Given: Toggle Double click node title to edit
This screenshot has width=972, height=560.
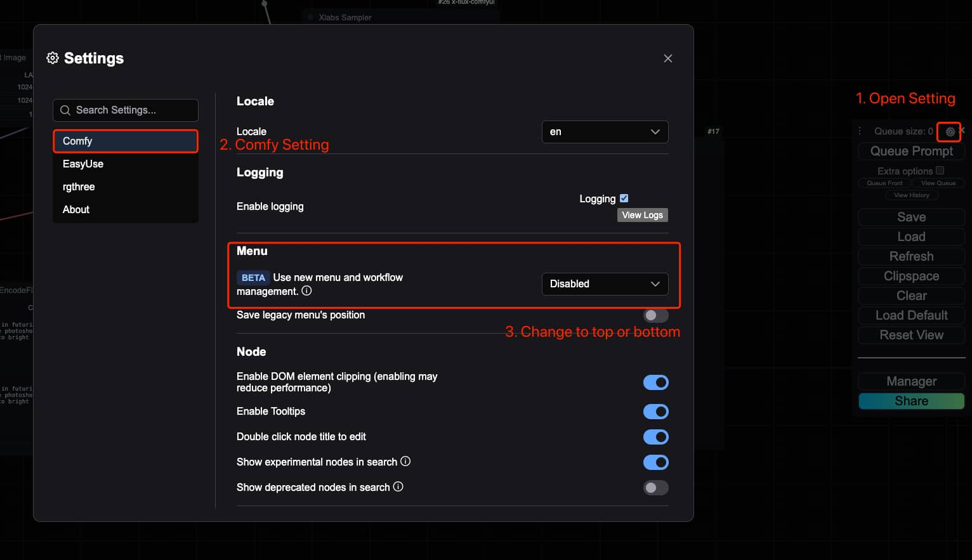Looking at the screenshot, I should [655, 437].
